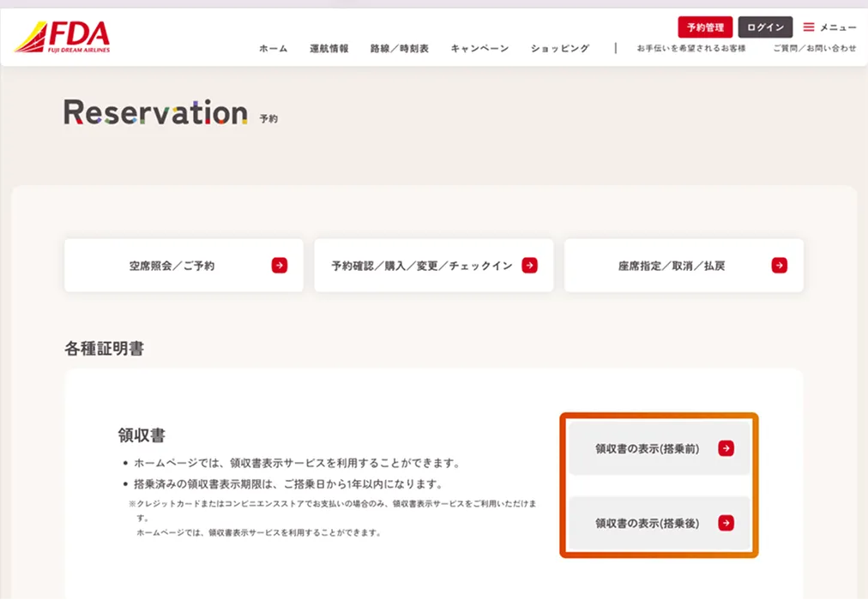Click the arrow icon beside 座席指定／取消／払戻

tap(779, 266)
